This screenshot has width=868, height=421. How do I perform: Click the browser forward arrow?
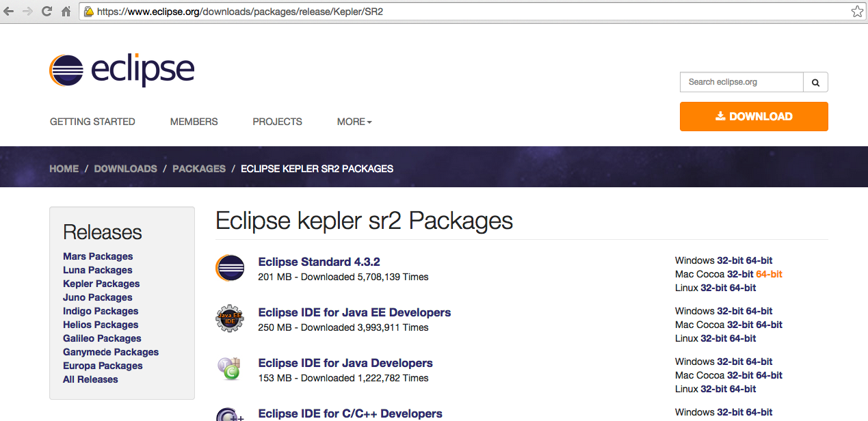[27, 12]
